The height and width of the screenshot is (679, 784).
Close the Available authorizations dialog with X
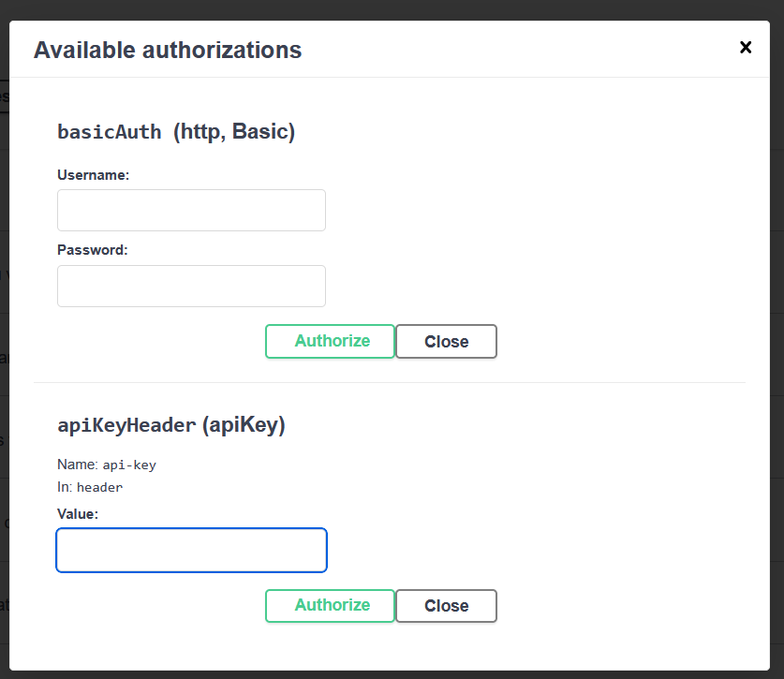click(x=746, y=48)
